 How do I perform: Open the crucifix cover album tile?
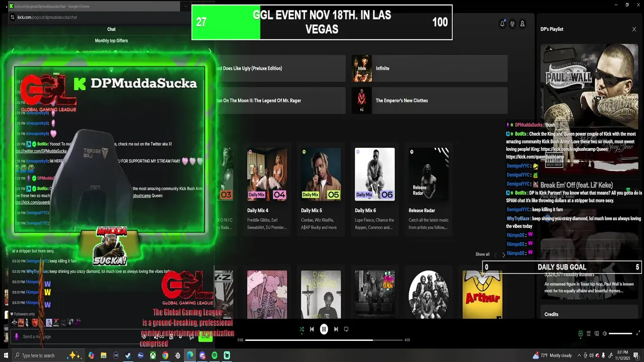click(321, 295)
